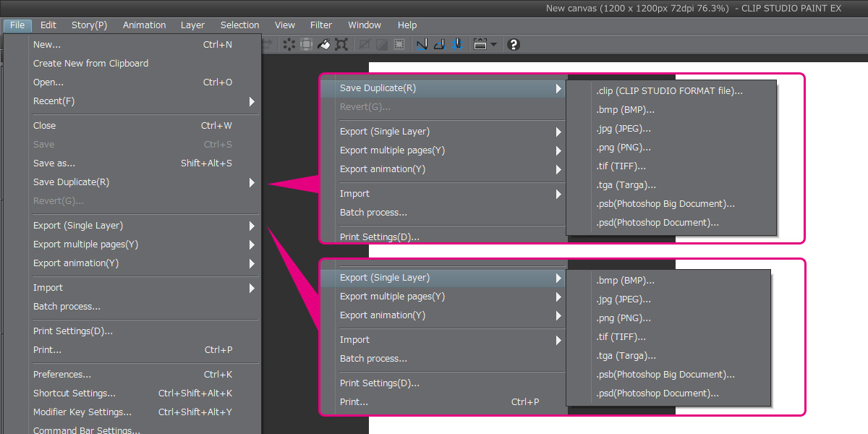Click the Clear (dotted circle) toolbar icon

point(289,44)
